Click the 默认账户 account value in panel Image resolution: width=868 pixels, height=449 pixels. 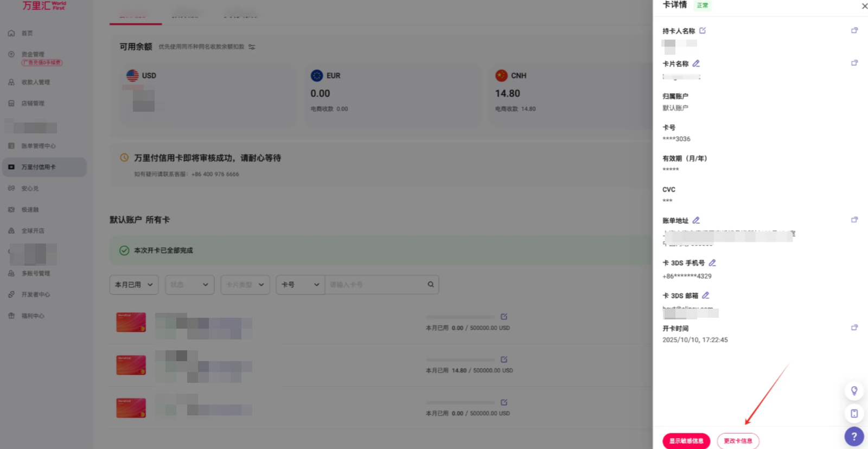(675, 108)
